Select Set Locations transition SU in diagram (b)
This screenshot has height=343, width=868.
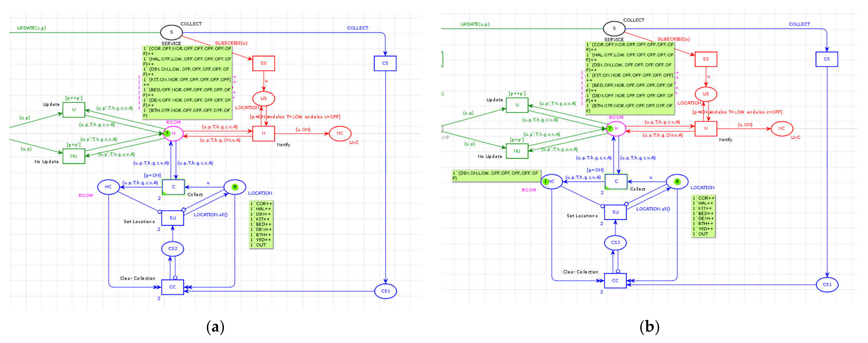(x=615, y=212)
